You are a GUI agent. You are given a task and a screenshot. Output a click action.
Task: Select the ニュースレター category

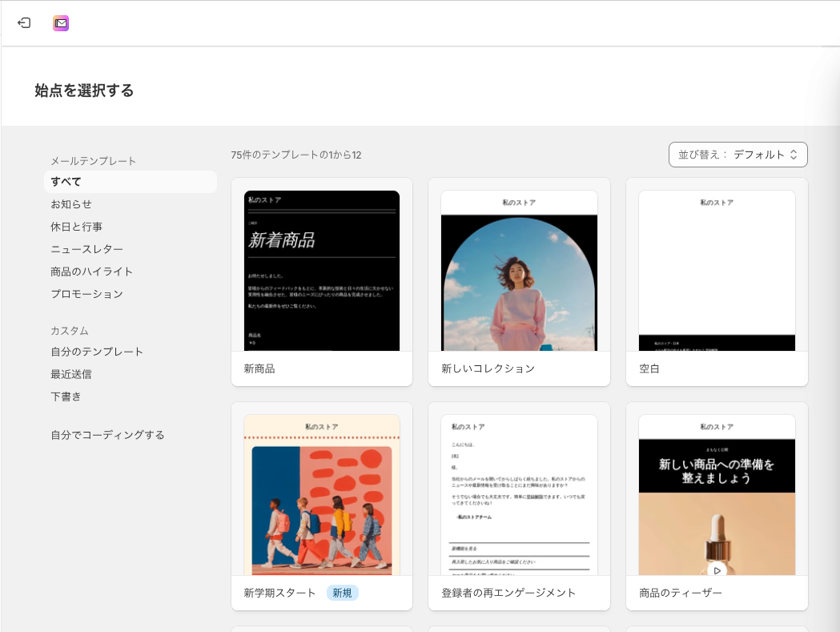pos(86,249)
